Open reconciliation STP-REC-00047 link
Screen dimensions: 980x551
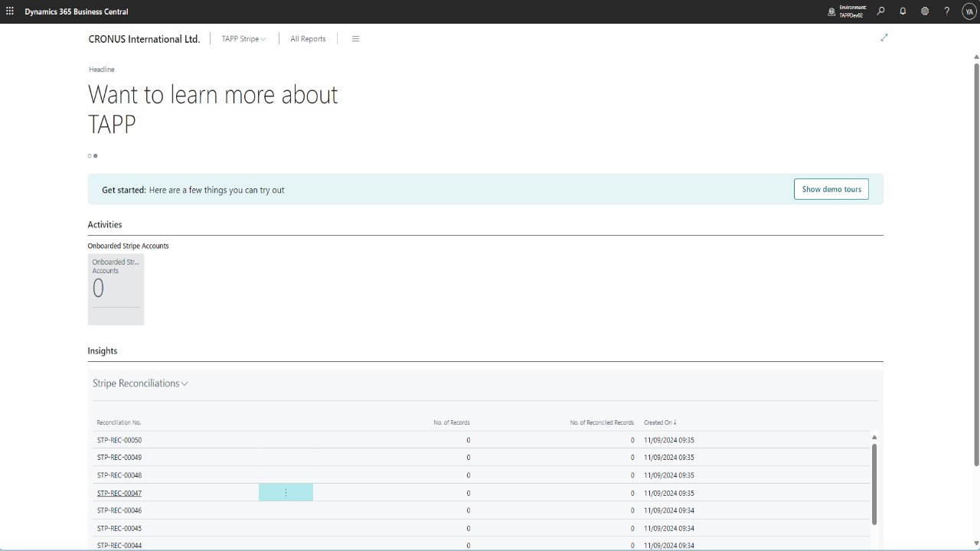pos(119,493)
